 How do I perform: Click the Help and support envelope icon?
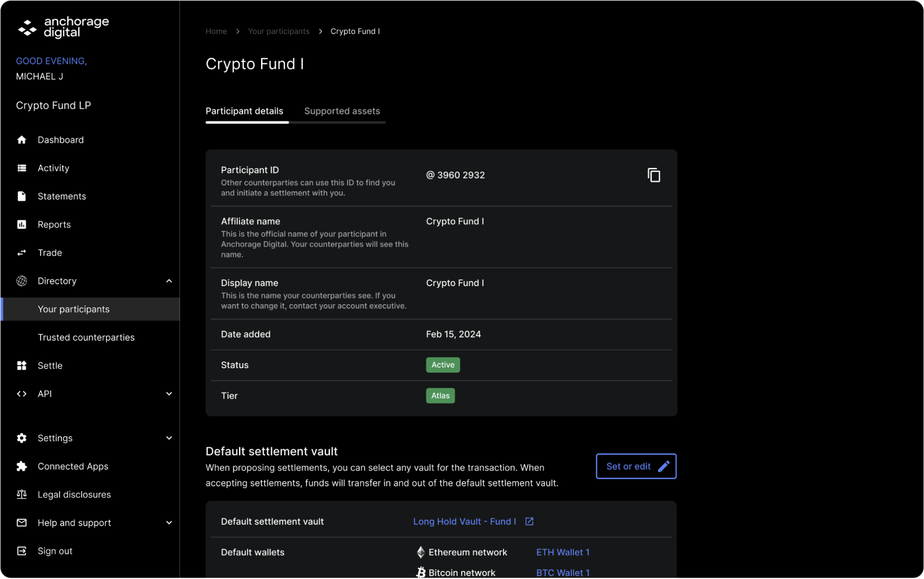click(x=22, y=523)
